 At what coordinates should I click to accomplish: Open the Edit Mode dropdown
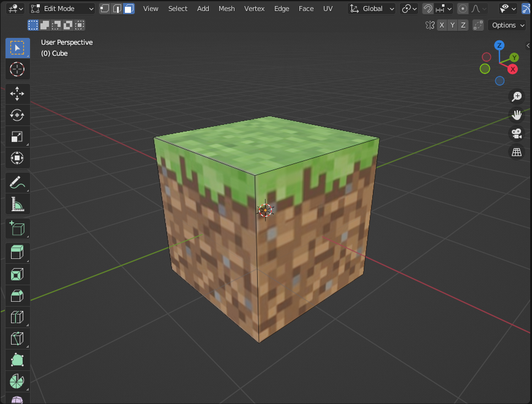click(x=62, y=9)
